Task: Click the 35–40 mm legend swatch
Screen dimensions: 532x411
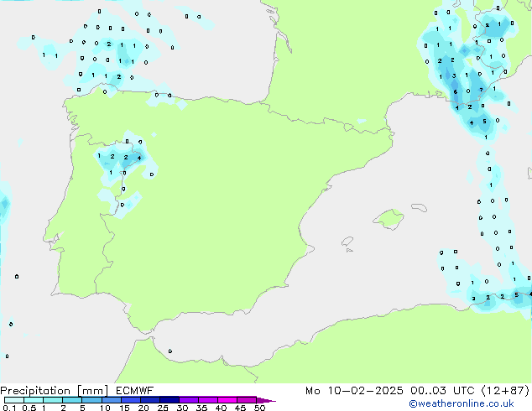Action: [x=208, y=400]
